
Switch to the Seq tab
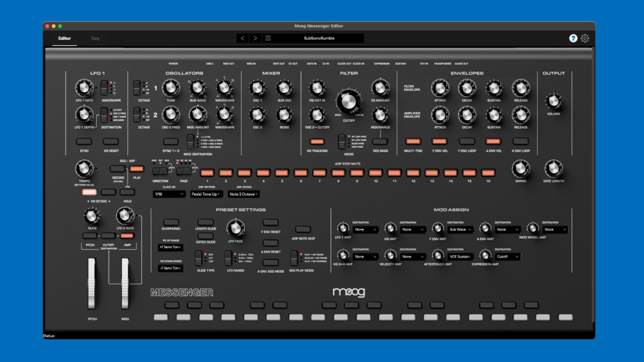pyautogui.click(x=95, y=39)
